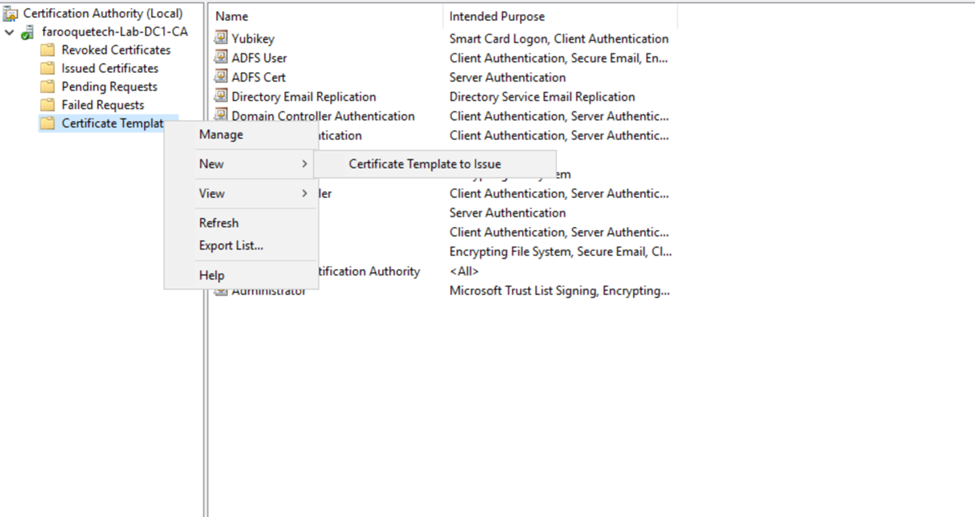
Task: Choose Manage from the context menu
Action: click(x=241, y=134)
